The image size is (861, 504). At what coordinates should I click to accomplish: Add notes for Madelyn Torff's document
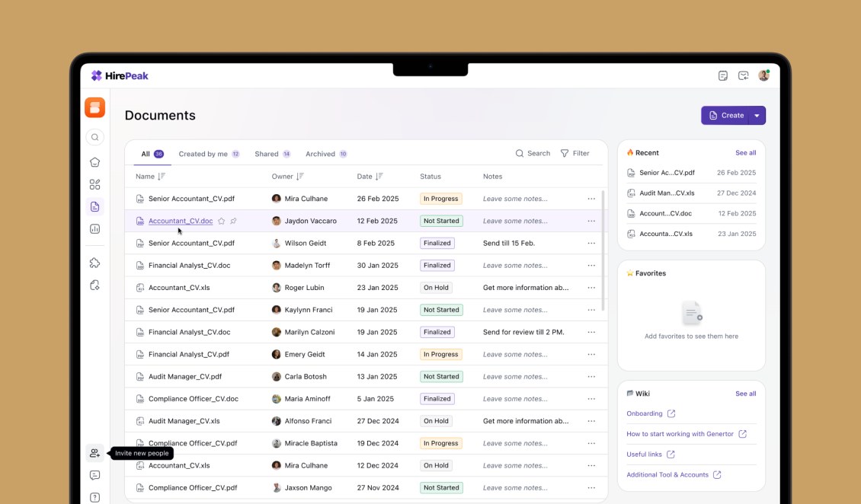pos(515,266)
